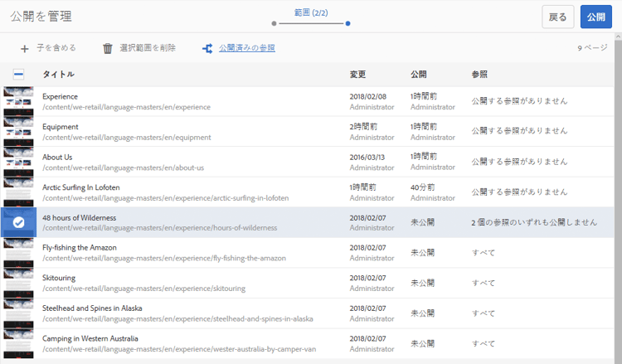This screenshot has width=622, height=364.
Task: Click 未公開 status for Skitouring
Action: click(x=422, y=283)
